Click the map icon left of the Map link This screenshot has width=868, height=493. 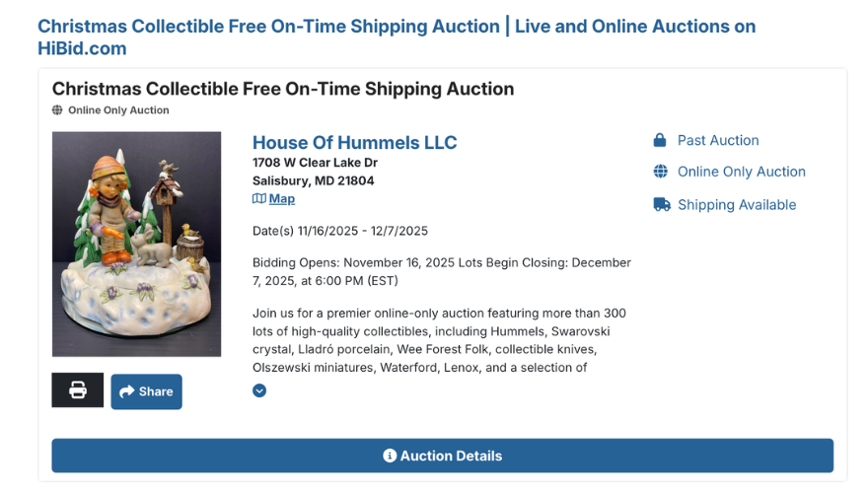[259, 198]
